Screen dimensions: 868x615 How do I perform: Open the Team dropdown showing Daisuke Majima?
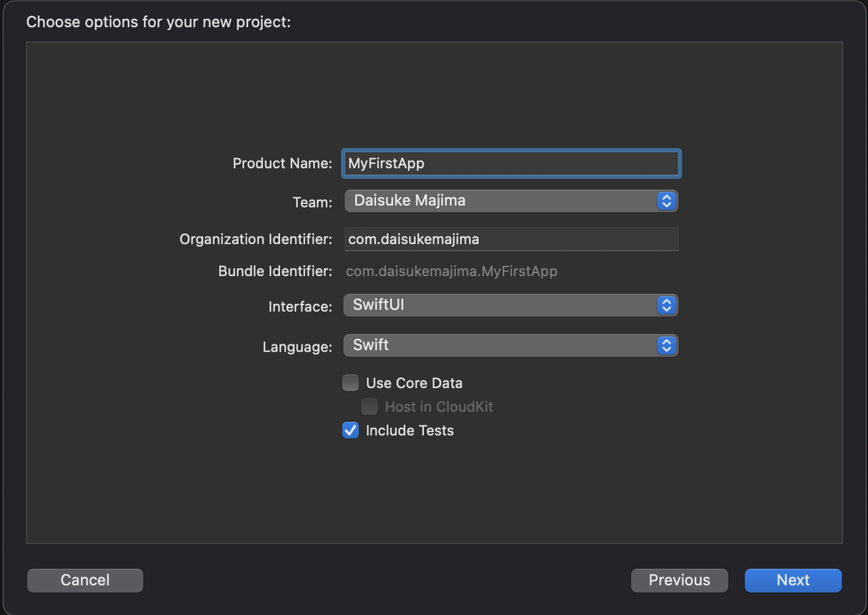pyautogui.click(x=501, y=201)
